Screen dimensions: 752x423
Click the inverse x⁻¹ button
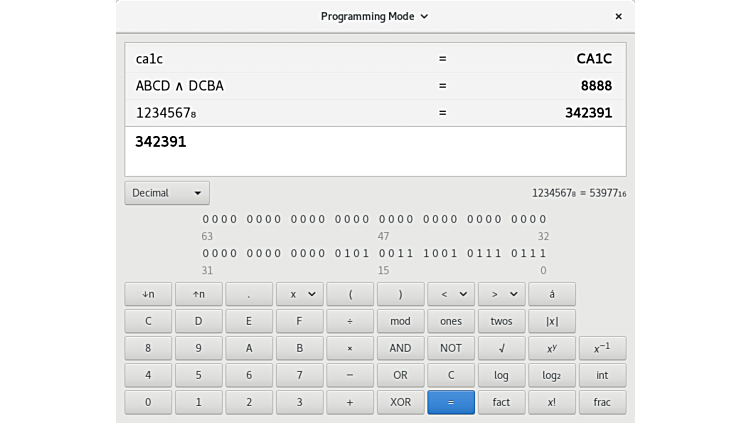point(602,348)
